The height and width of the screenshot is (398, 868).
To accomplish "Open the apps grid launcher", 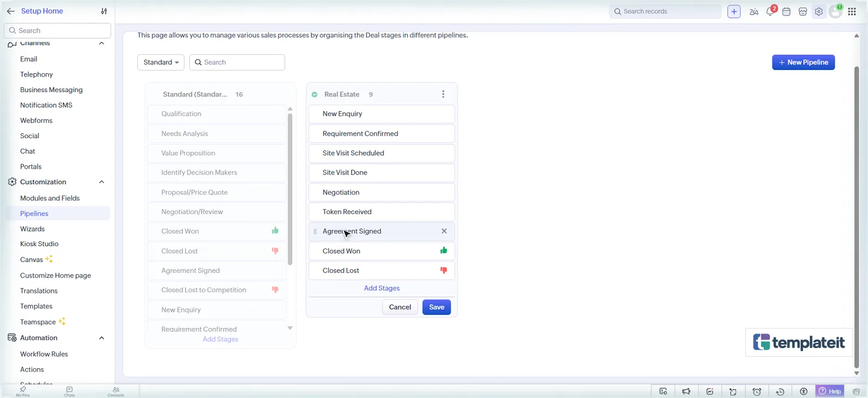I will pyautogui.click(x=852, y=11).
